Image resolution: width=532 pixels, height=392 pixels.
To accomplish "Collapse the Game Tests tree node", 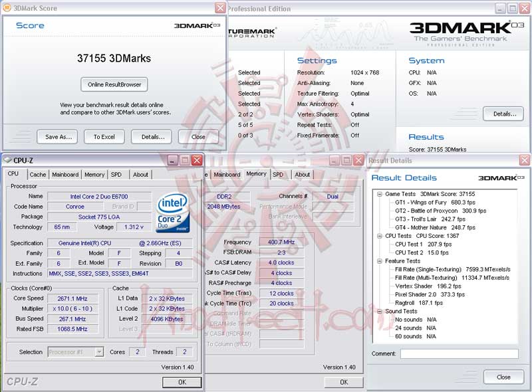I will point(379,194).
